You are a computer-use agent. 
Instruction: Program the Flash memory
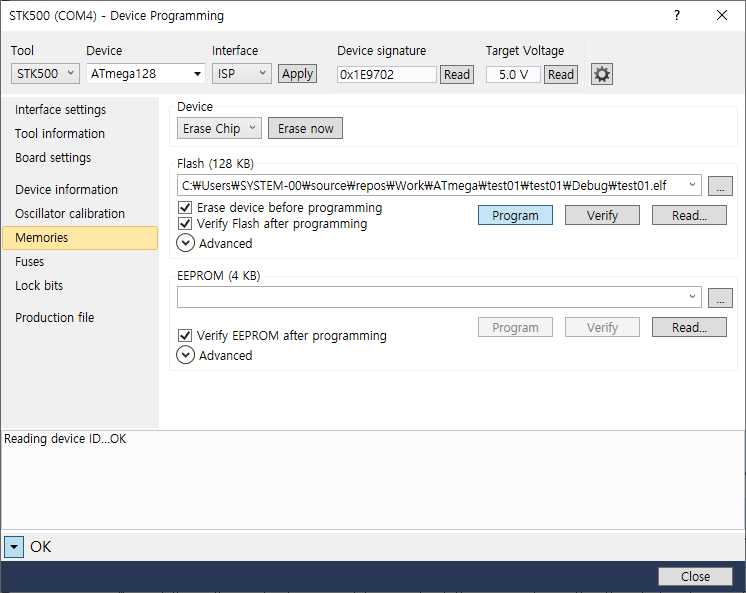click(x=515, y=216)
